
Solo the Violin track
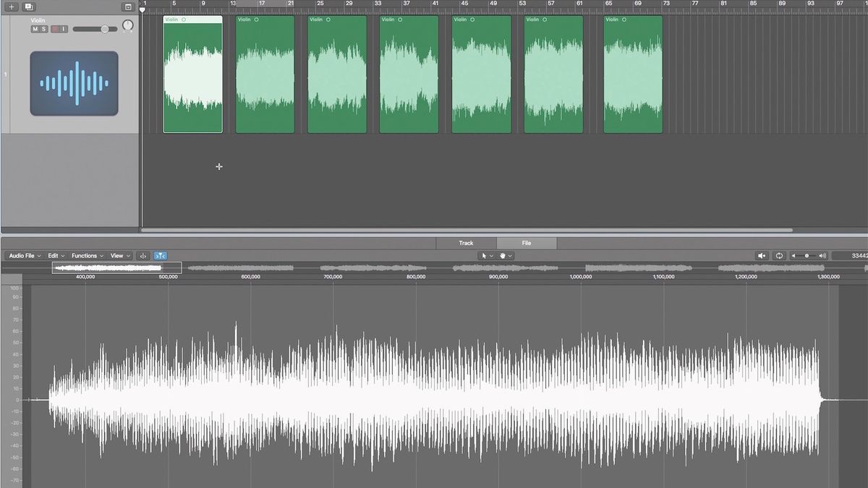pos(43,28)
